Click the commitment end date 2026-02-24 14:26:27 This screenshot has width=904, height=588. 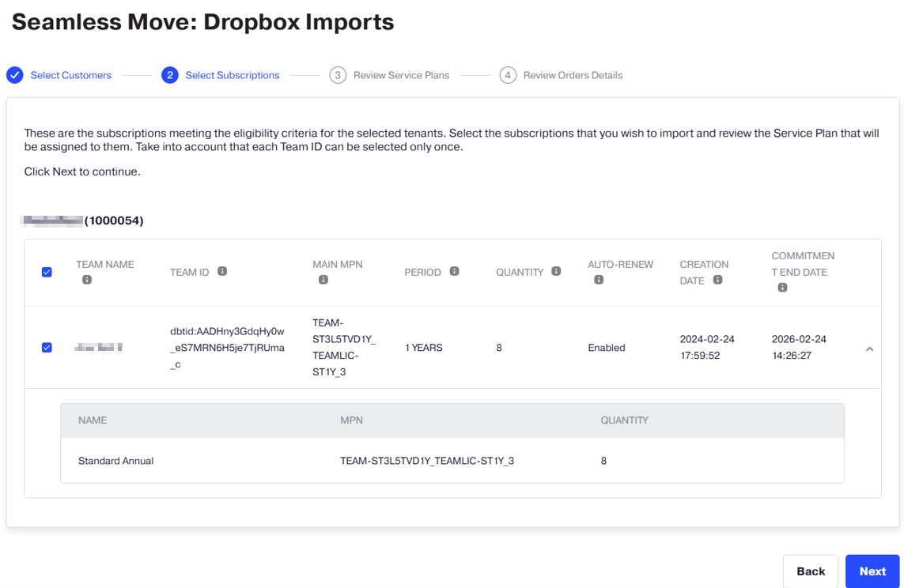click(x=799, y=347)
